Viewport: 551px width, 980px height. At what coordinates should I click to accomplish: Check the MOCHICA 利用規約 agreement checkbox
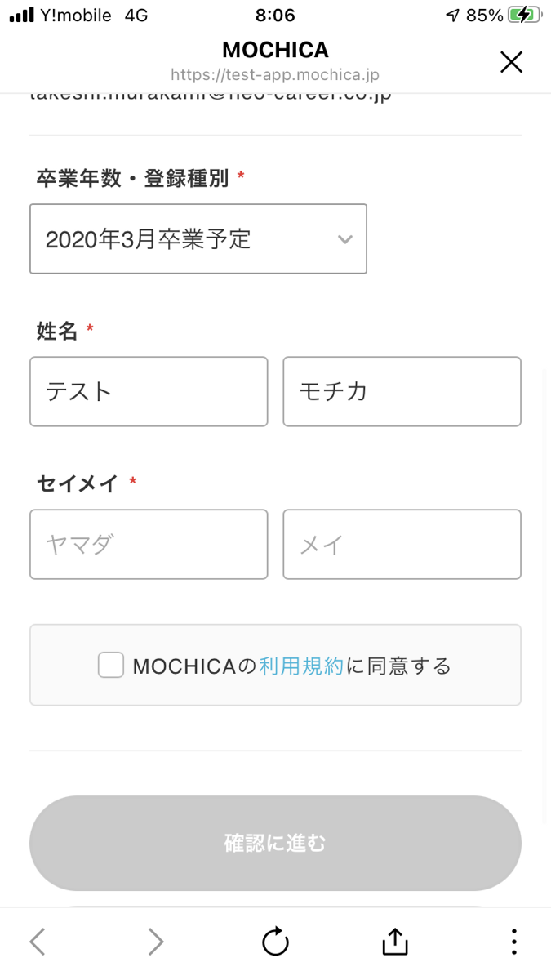[x=111, y=665]
